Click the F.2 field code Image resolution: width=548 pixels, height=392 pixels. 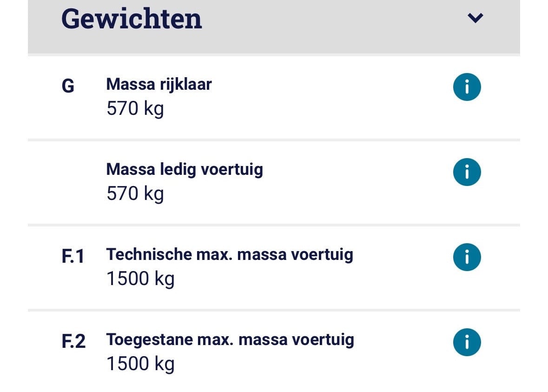73,341
